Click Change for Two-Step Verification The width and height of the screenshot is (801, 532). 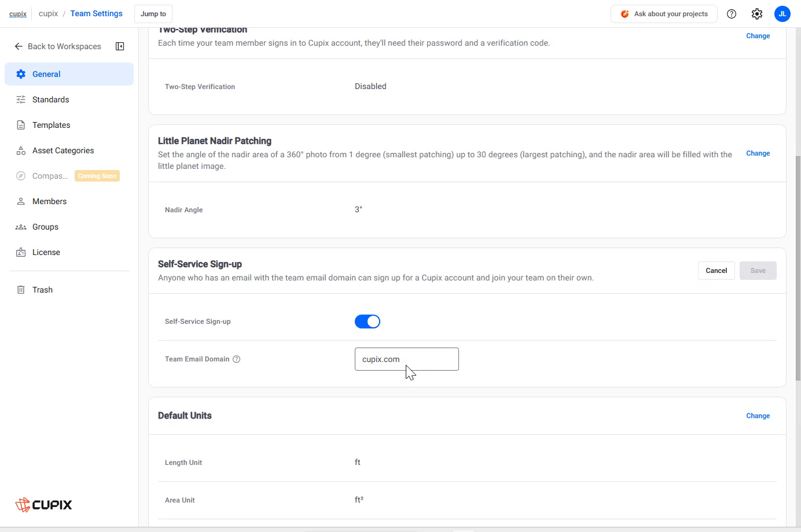pos(758,36)
